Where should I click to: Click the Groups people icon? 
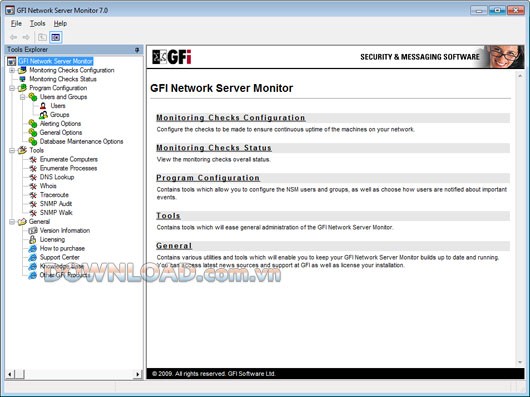pos(43,115)
